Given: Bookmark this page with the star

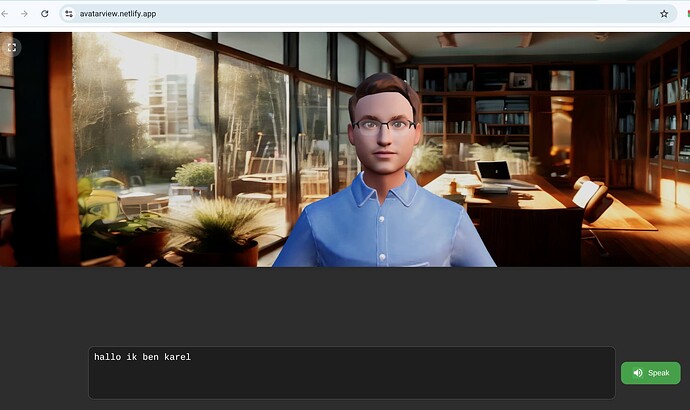Looking at the screenshot, I should click(x=663, y=14).
